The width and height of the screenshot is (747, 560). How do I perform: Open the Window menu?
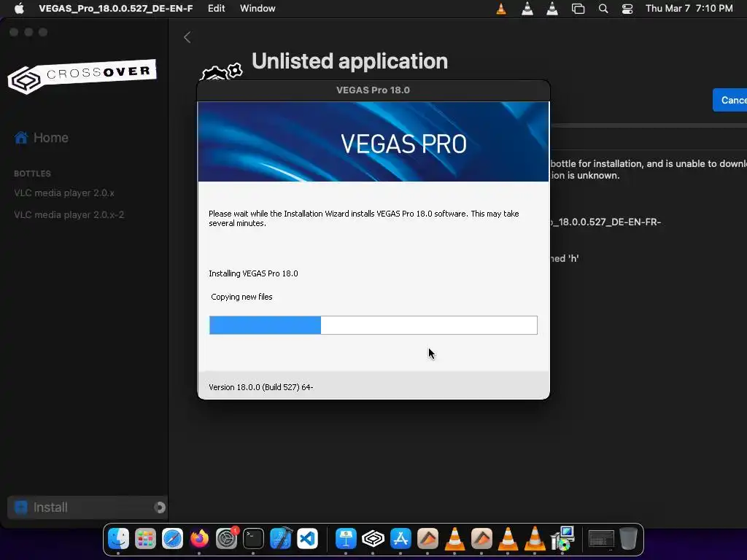point(258,9)
